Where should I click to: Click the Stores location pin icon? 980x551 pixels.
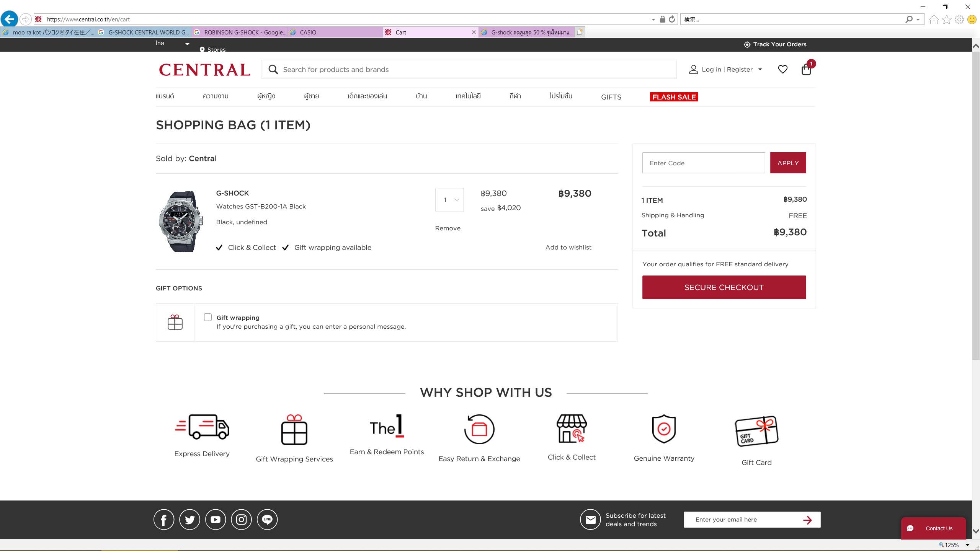click(202, 49)
